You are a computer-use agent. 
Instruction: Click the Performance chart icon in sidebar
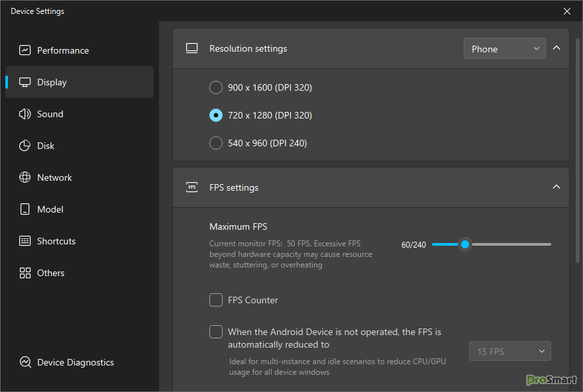pyautogui.click(x=25, y=50)
